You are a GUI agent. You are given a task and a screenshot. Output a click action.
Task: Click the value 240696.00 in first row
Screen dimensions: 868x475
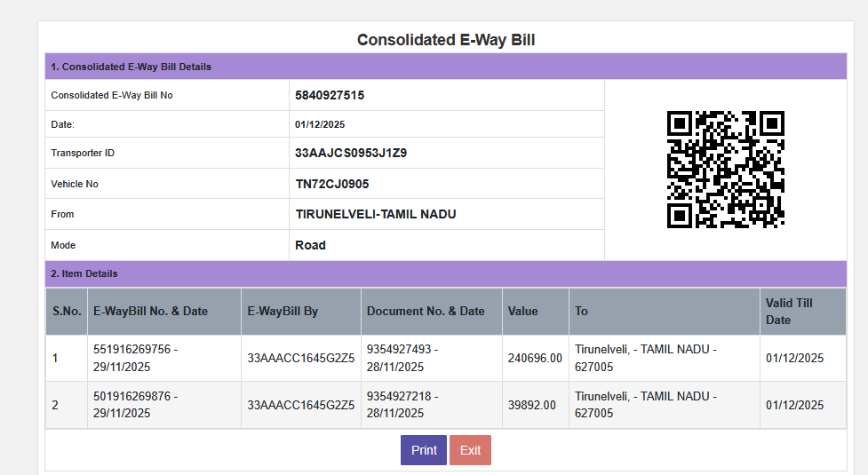tap(535, 359)
